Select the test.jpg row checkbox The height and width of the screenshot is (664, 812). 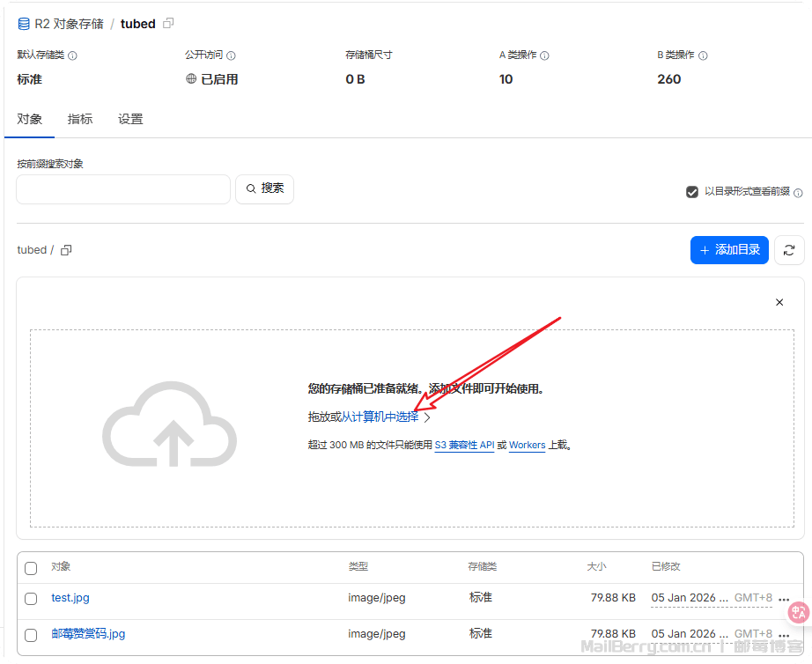[x=31, y=599]
